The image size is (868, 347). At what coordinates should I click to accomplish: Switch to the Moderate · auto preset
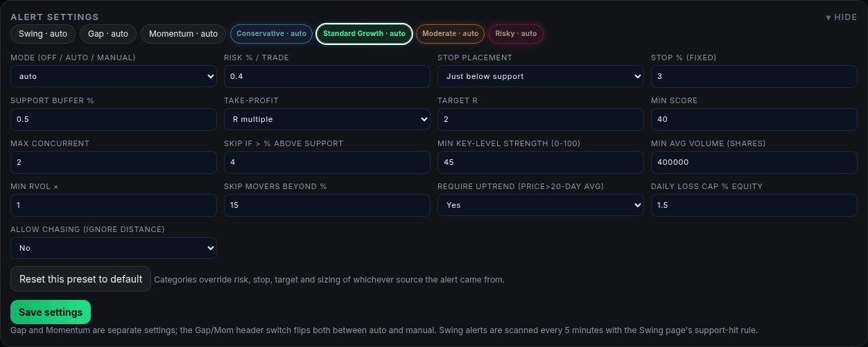pos(450,33)
